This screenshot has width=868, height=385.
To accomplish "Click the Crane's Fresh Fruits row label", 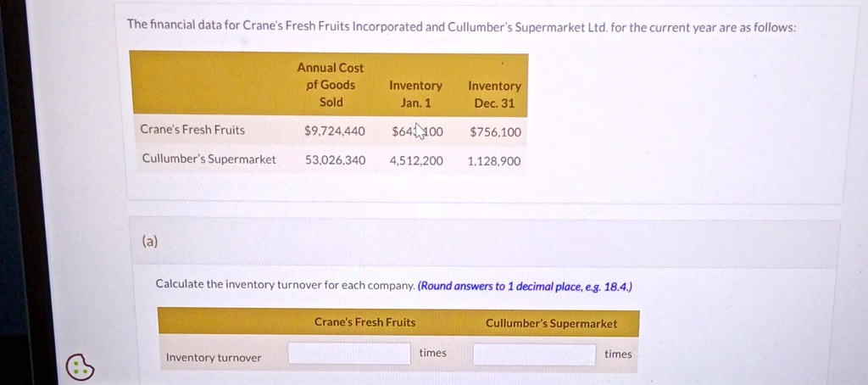I will tap(192, 130).
